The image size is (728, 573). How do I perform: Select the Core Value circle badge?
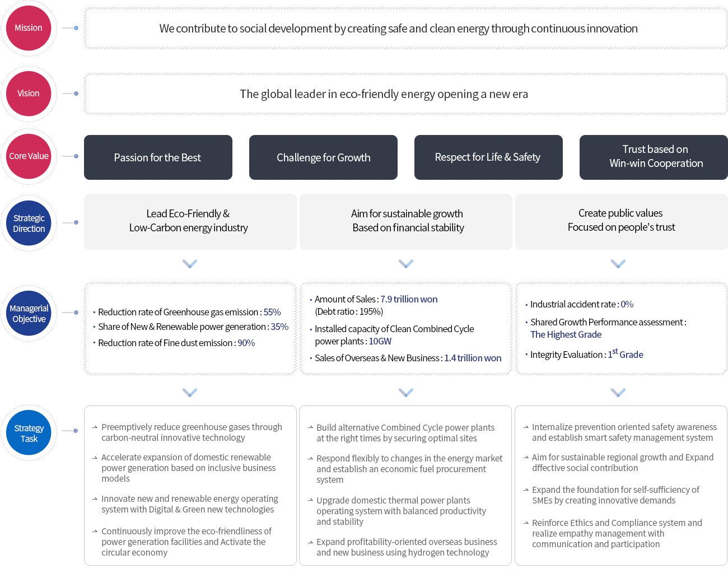tap(29, 156)
